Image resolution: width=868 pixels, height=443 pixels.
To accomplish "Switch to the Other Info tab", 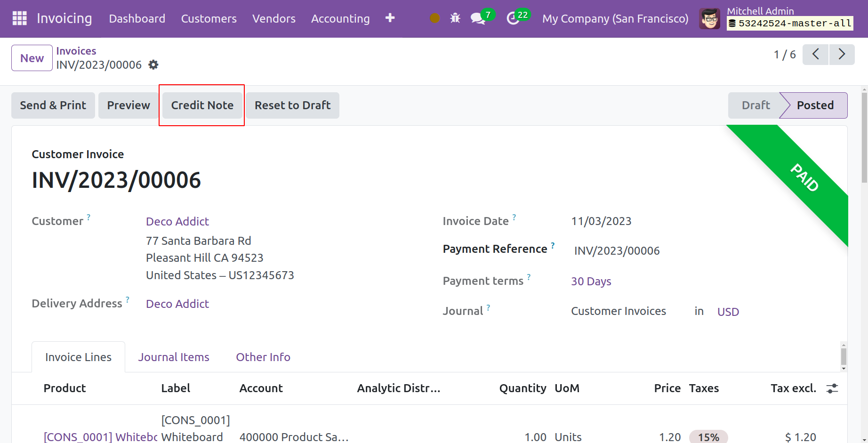I will pyautogui.click(x=263, y=357).
